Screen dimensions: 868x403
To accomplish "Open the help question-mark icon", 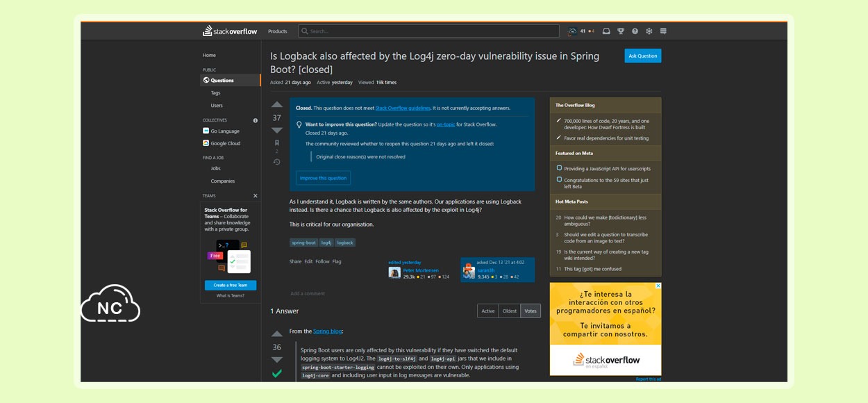I will point(635,31).
